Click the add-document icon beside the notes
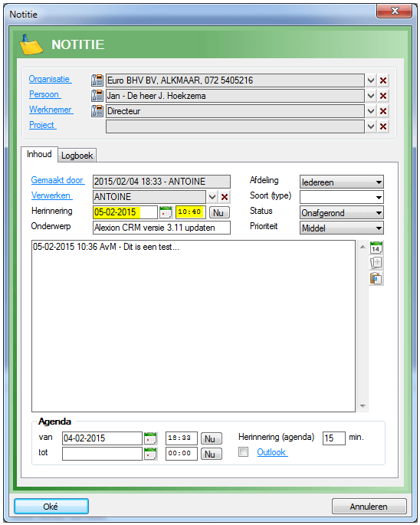420x525 pixels. click(376, 263)
